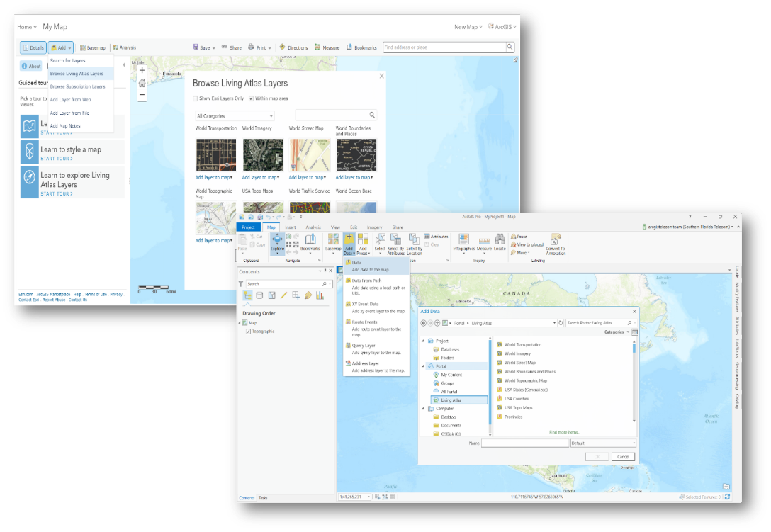
Task: Open the All Categories dropdown in Living Atlas browser
Action: coord(235,116)
